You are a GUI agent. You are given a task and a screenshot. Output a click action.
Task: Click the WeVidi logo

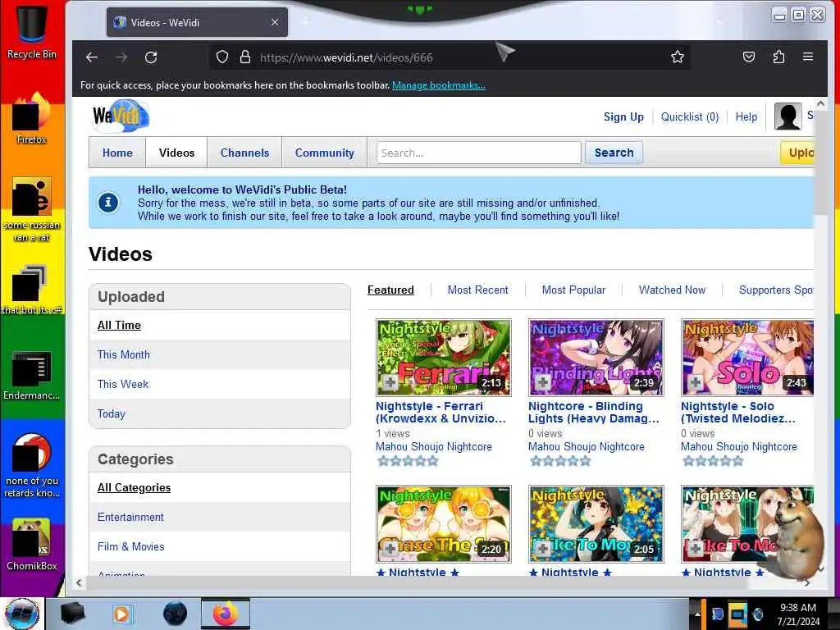(x=121, y=115)
